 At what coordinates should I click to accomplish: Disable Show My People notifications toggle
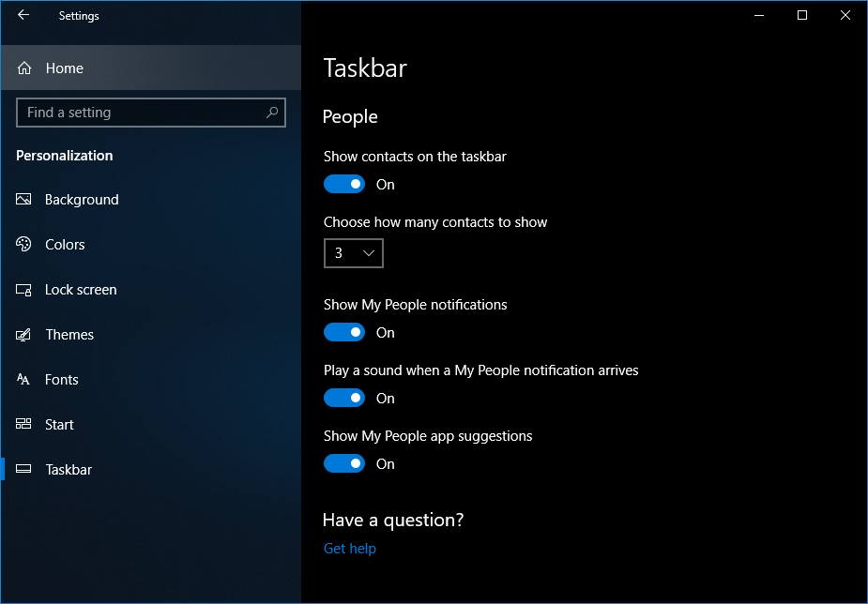(x=344, y=333)
